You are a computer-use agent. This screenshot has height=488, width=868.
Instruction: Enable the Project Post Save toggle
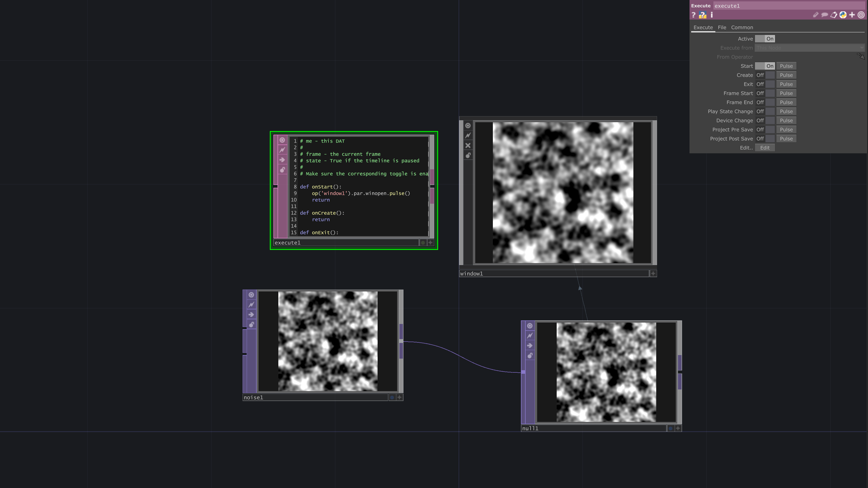click(765, 139)
